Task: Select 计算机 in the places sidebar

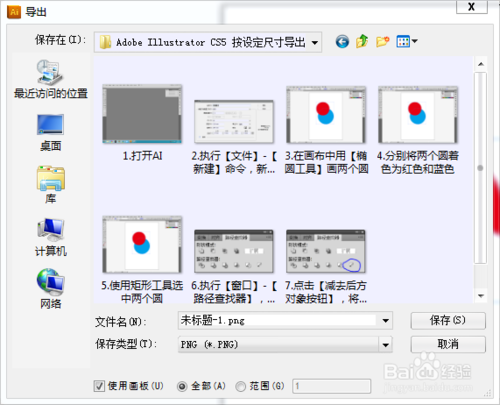Action: coord(51,237)
